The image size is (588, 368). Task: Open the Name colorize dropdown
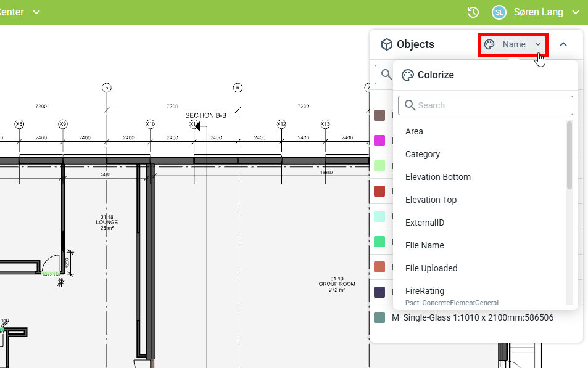click(513, 44)
